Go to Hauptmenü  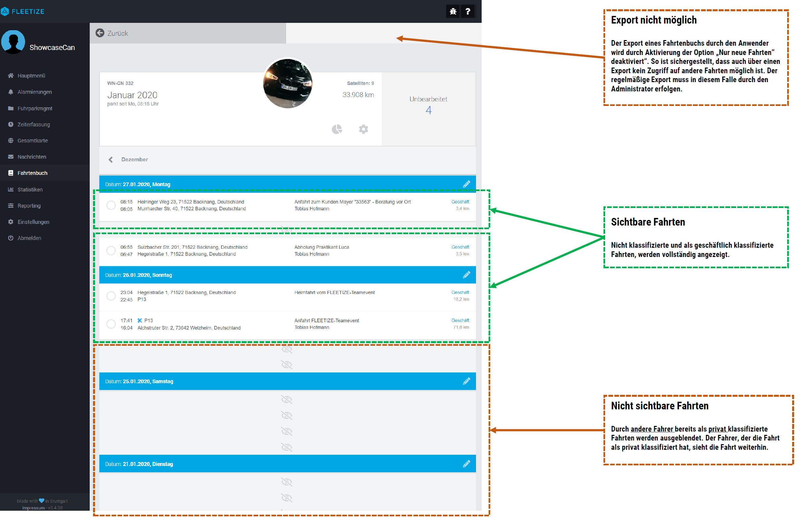click(31, 76)
